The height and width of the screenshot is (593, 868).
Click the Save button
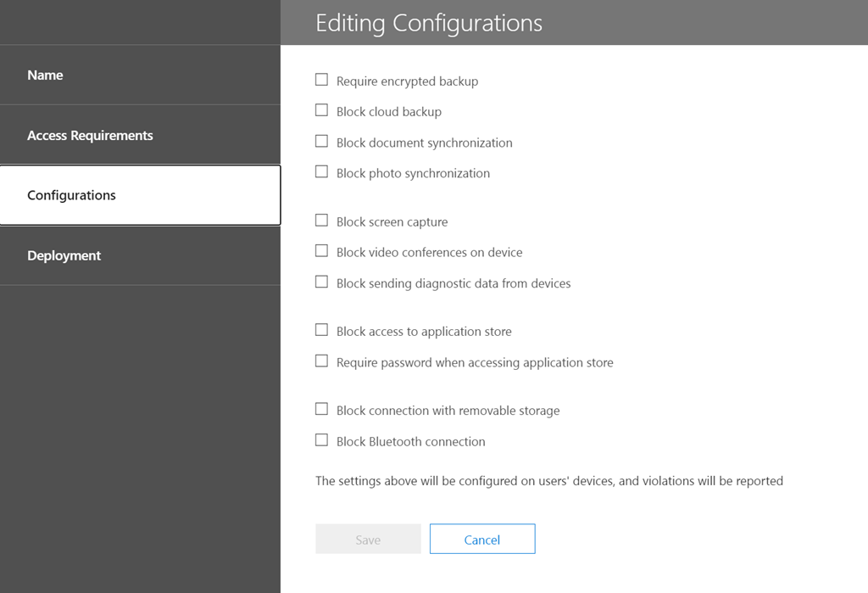[x=368, y=540]
